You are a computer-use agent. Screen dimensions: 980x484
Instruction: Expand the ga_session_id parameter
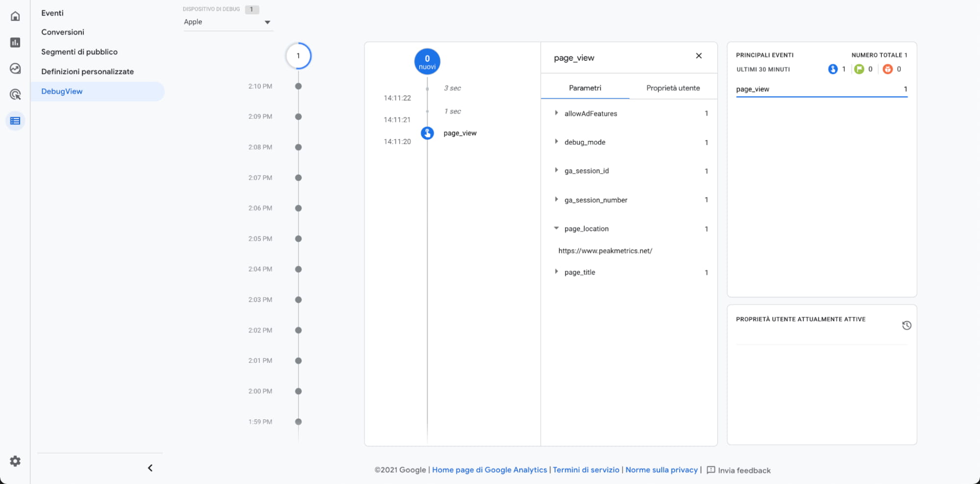556,171
